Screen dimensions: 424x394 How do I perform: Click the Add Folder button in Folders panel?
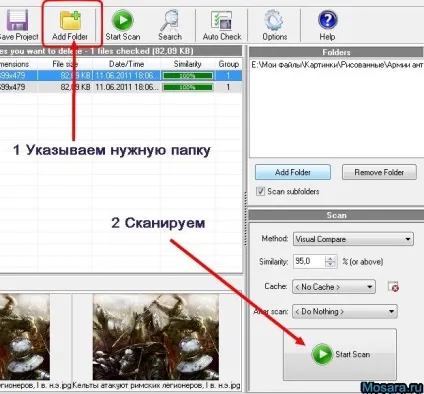[293, 172]
